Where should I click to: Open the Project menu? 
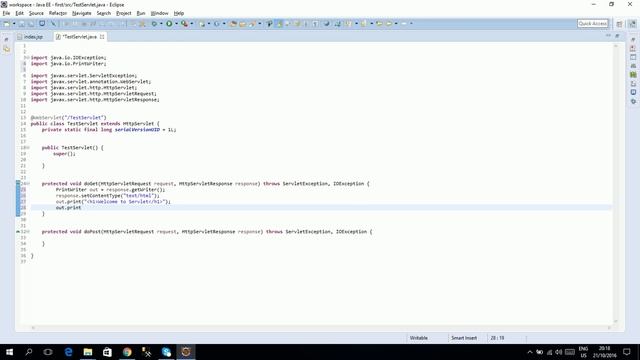[x=124, y=13]
